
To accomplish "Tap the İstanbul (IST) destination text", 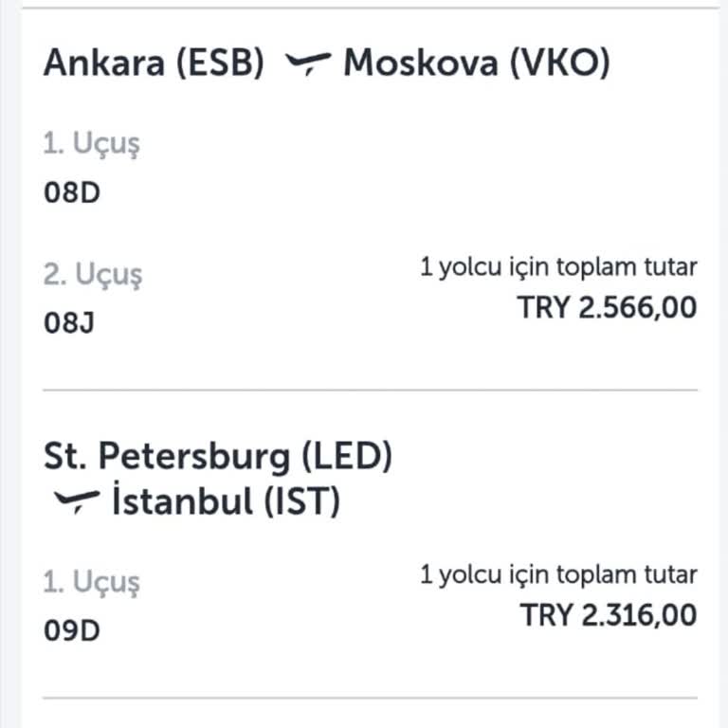I will click(x=226, y=500).
